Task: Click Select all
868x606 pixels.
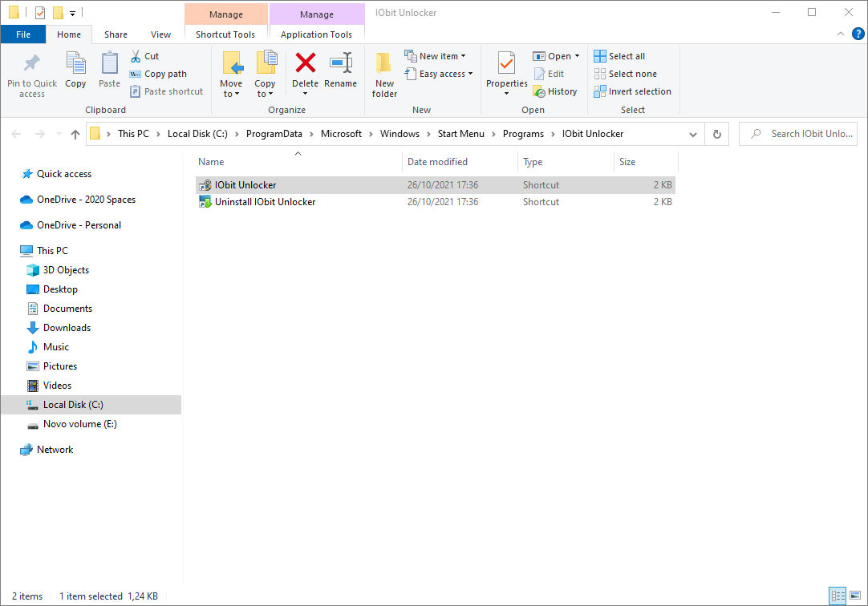Action: click(619, 56)
